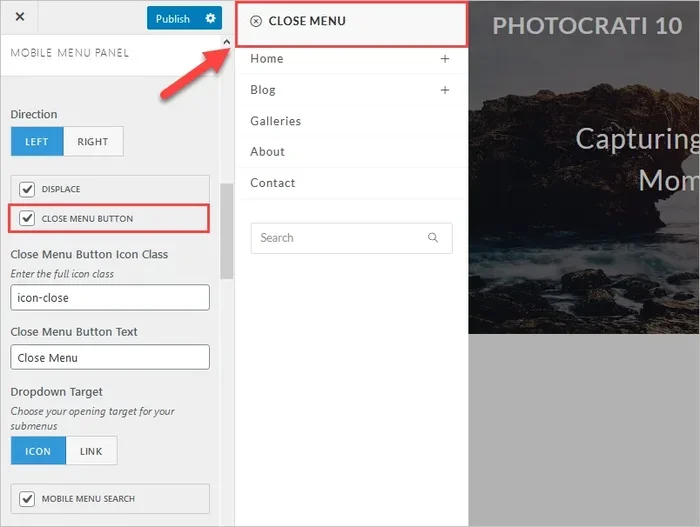The width and height of the screenshot is (700, 527).
Task: Open the Galleries menu item
Action: 275,121
